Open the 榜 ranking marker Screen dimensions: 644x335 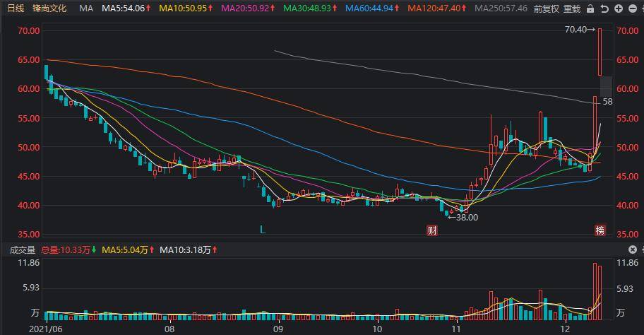(600, 230)
